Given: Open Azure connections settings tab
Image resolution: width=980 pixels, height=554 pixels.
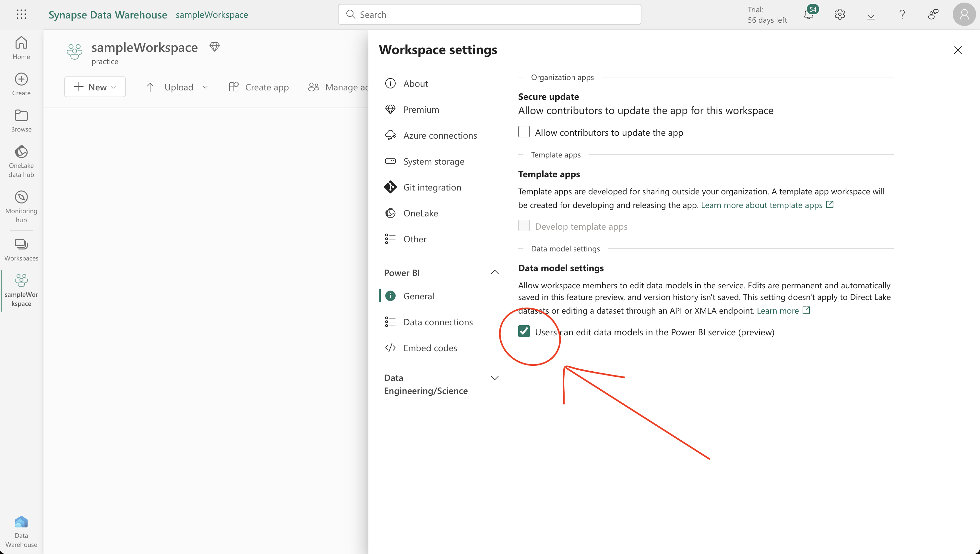Looking at the screenshot, I should pyautogui.click(x=440, y=135).
